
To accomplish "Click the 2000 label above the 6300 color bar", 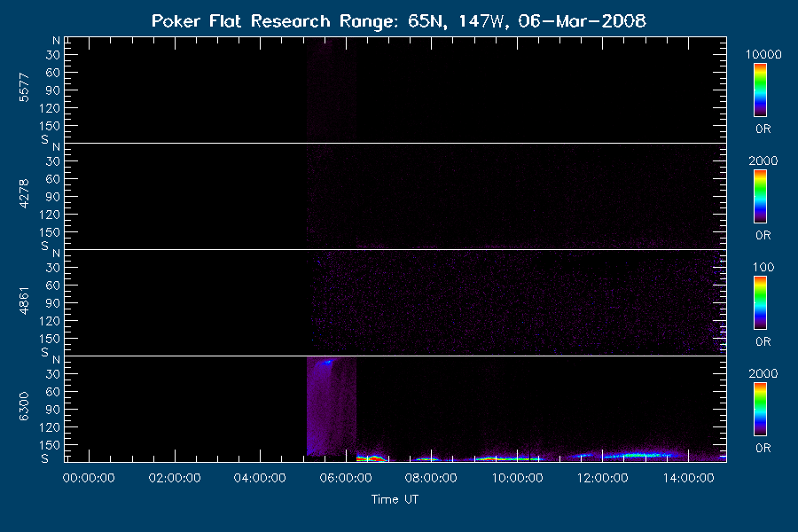I will coord(763,373).
